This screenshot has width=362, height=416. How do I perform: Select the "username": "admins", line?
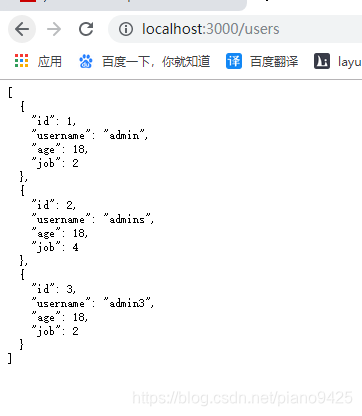click(93, 219)
